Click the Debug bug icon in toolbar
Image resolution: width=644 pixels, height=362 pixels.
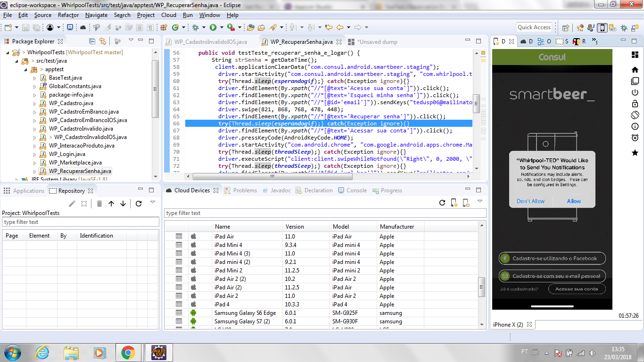point(196,28)
